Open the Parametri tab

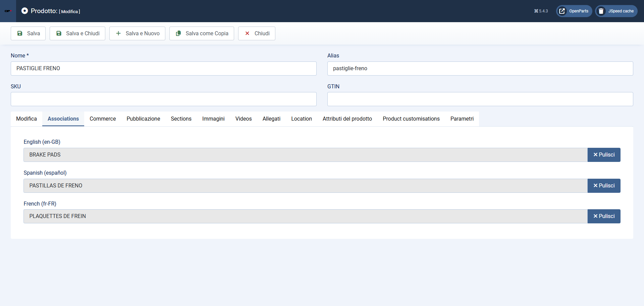[x=462, y=119]
